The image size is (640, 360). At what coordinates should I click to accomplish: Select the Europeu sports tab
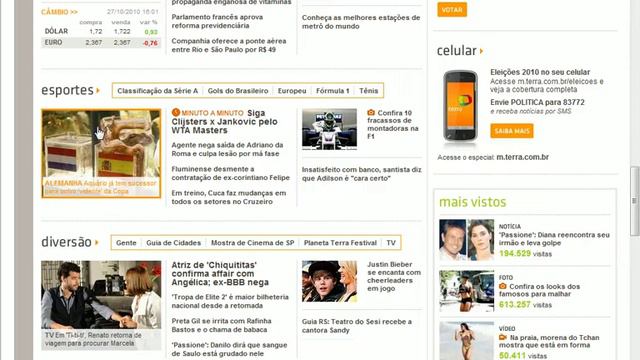[x=292, y=91]
